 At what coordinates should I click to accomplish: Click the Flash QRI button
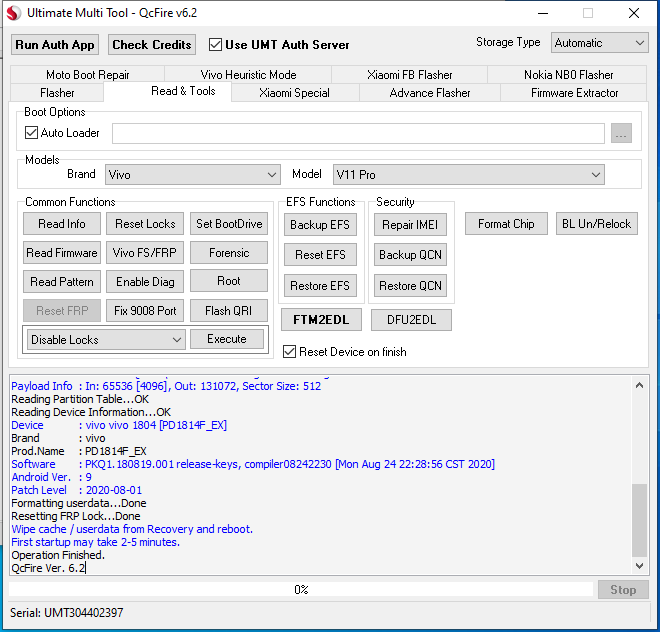229,311
